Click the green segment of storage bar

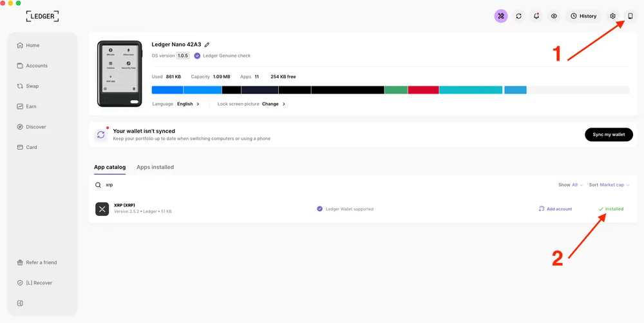(x=396, y=90)
